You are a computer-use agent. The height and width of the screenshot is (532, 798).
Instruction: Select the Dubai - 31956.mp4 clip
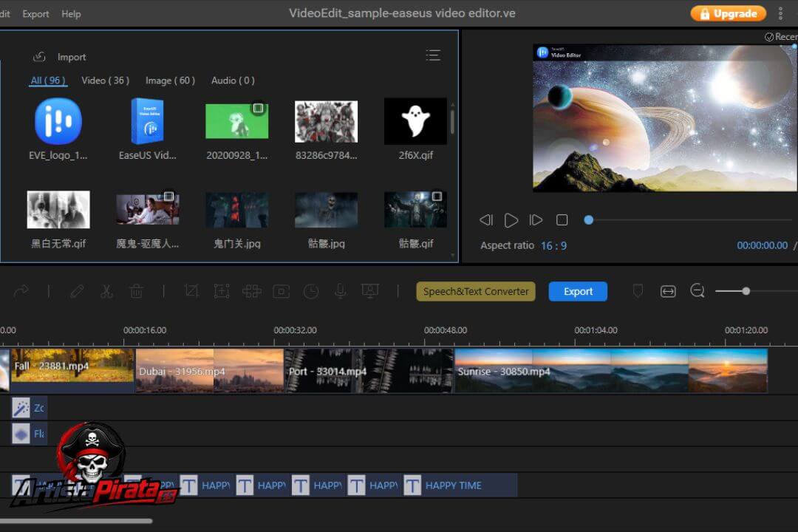(209, 371)
